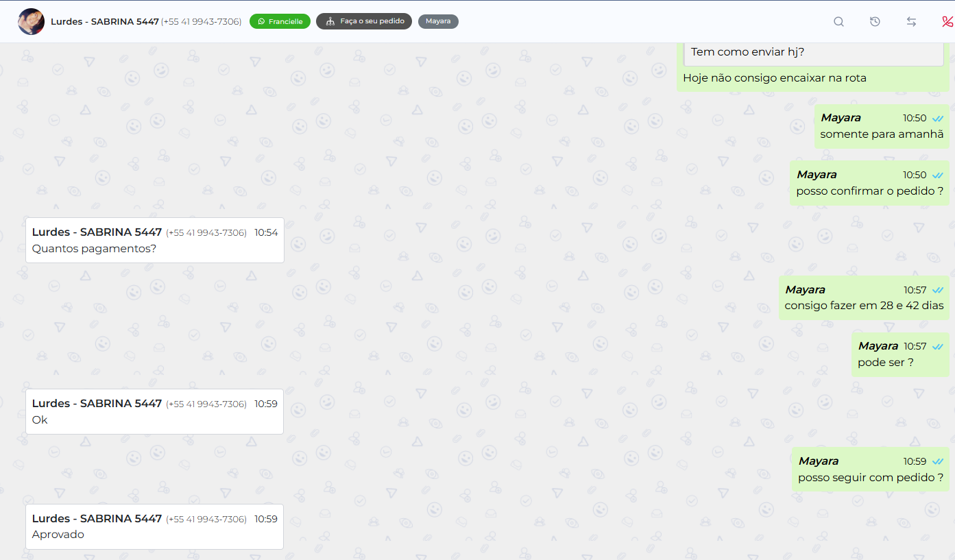Open contact avatar photo of Lurdes

click(32, 22)
